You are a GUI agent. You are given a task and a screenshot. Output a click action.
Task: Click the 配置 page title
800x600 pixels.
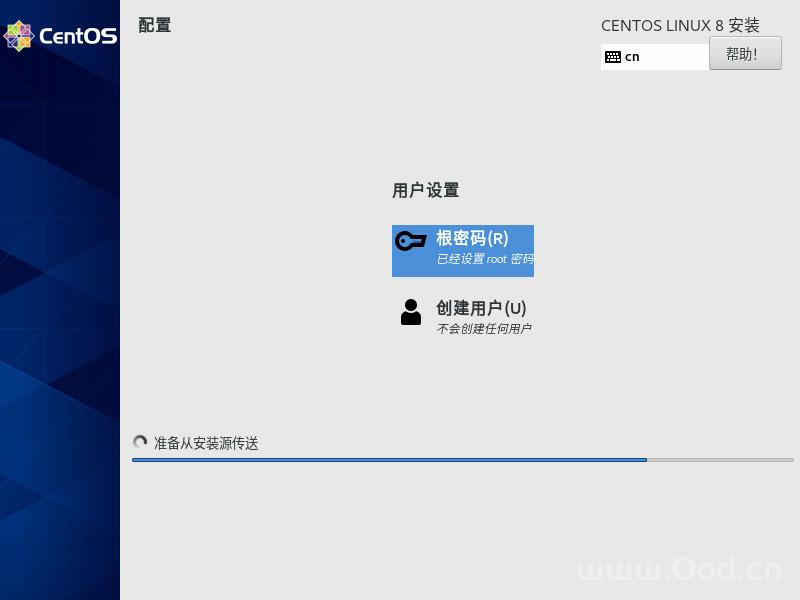(154, 25)
